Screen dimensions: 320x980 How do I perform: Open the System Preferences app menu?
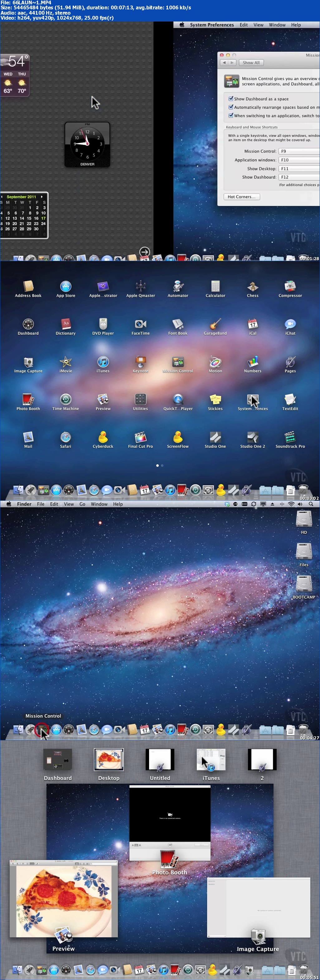click(212, 25)
